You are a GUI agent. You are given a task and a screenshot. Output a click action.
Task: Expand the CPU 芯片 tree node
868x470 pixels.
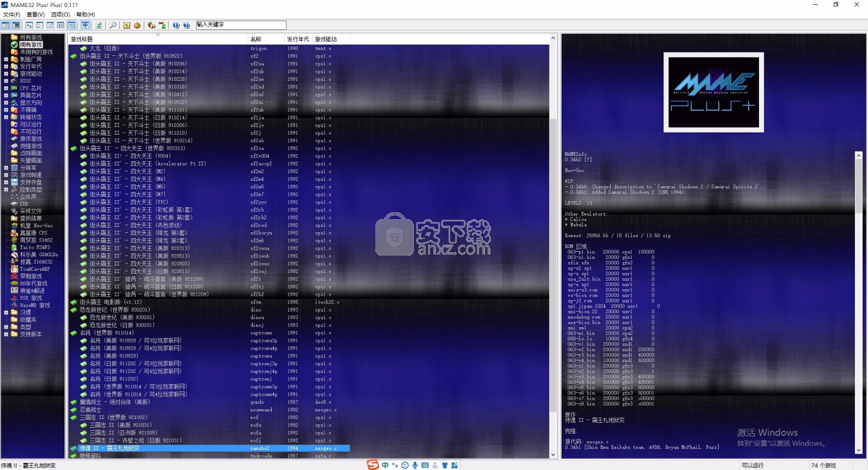tap(6, 88)
